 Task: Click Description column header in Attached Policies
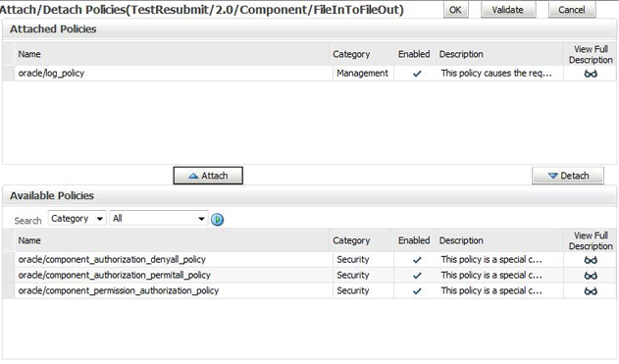pyautogui.click(x=499, y=54)
